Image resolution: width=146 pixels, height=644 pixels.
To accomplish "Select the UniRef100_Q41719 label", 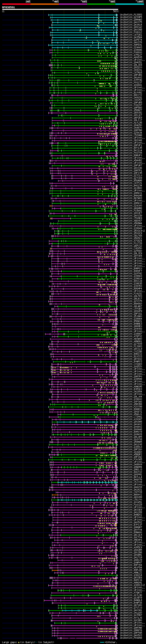I will pos(131,557).
